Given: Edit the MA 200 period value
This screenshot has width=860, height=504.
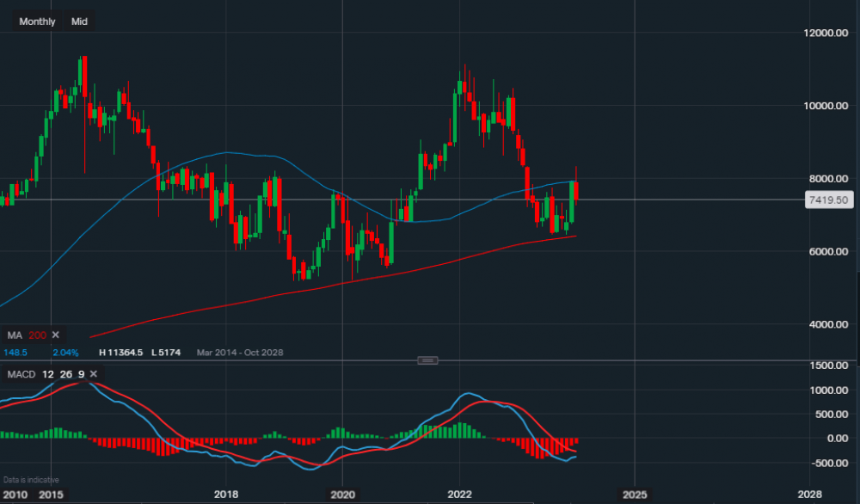Looking at the screenshot, I should 36,335.
